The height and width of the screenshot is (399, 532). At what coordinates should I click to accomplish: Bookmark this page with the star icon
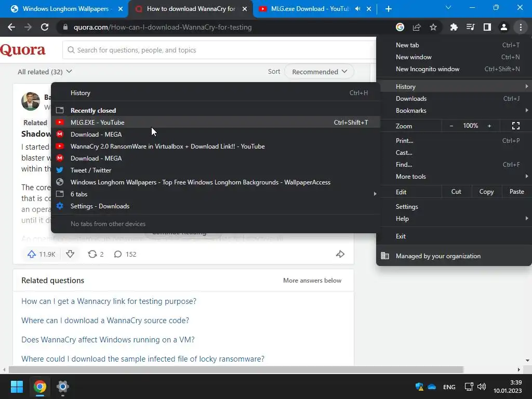click(433, 27)
